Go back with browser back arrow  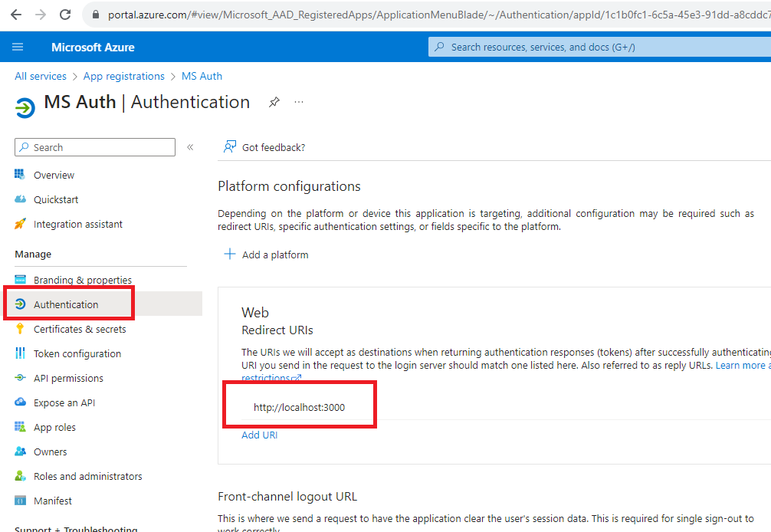[x=16, y=15]
